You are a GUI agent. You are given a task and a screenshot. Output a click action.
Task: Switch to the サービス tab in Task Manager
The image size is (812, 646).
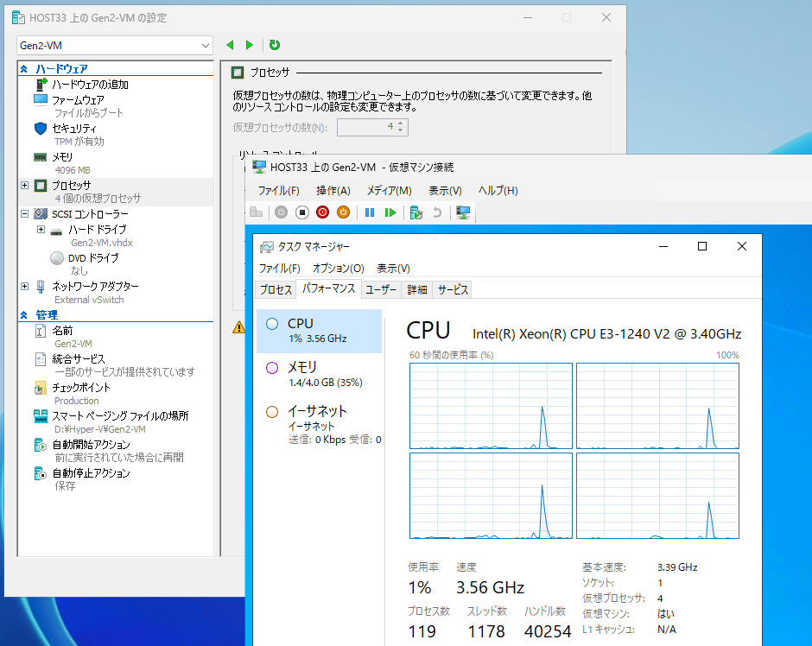452,290
